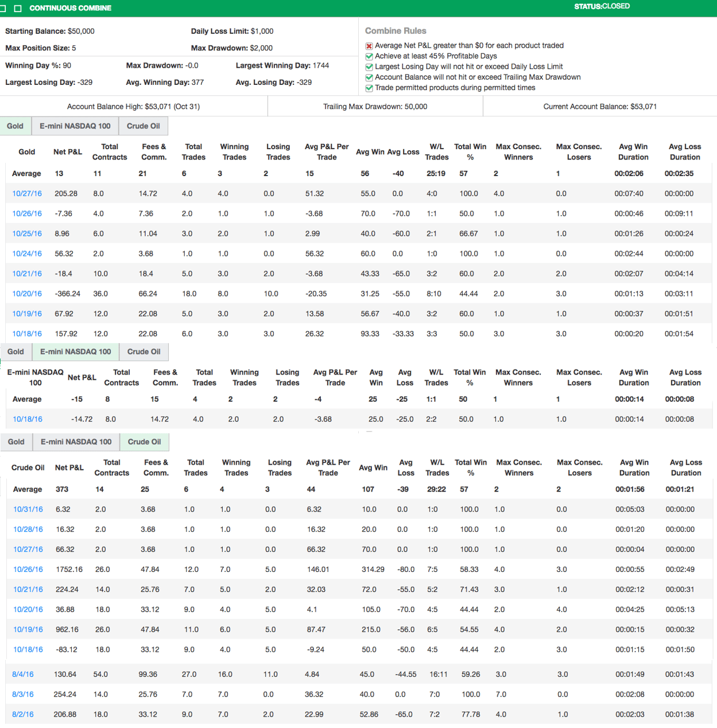The height and width of the screenshot is (728, 717).
Task: Click the 10/18/16 link under E-mini NASDAQ 100
Action: click(27, 419)
